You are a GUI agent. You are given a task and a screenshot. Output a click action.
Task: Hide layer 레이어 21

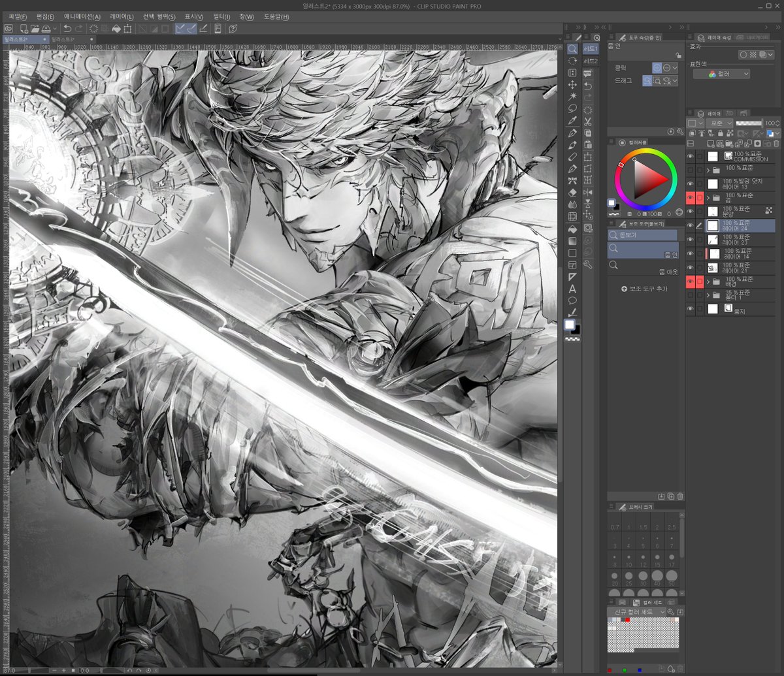point(690,268)
